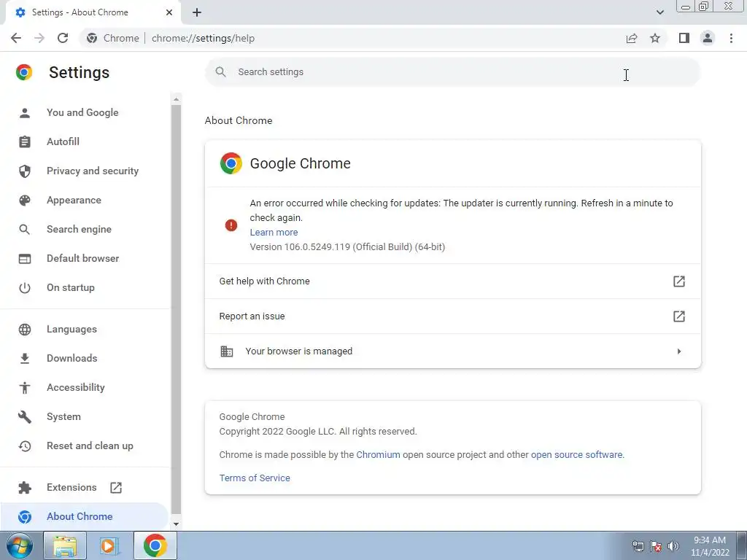Click the share this page icon
Viewport: 747px width, 560px height.
[632, 38]
